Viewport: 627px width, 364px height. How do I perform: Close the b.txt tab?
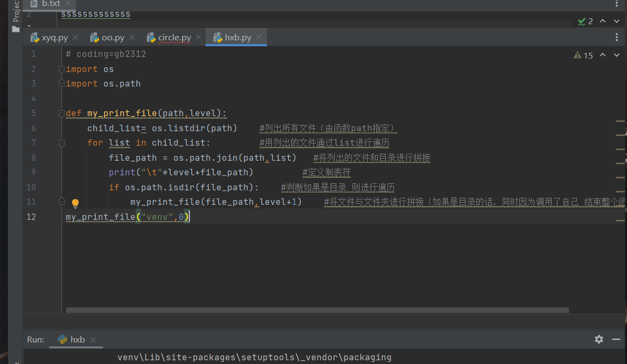(x=68, y=3)
